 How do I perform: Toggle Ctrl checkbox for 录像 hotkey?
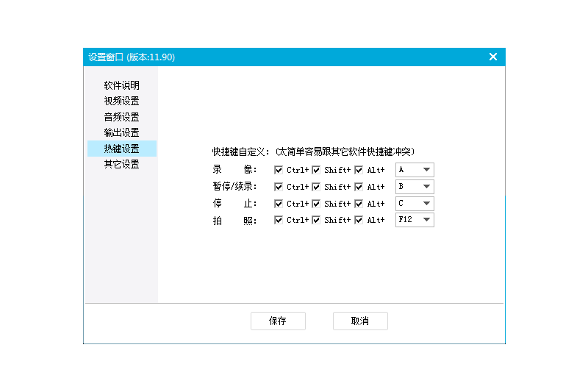click(279, 170)
